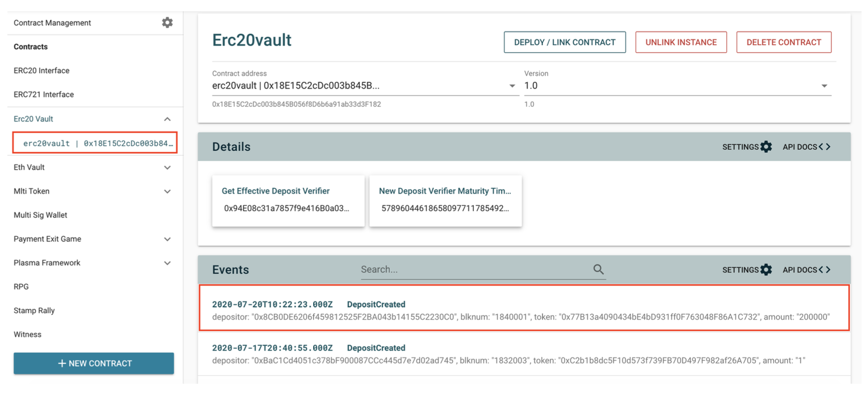The height and width of the screenshot is (398, 868).
Task: Collapse the Erc20 Vault section
Action: (167, 119)
